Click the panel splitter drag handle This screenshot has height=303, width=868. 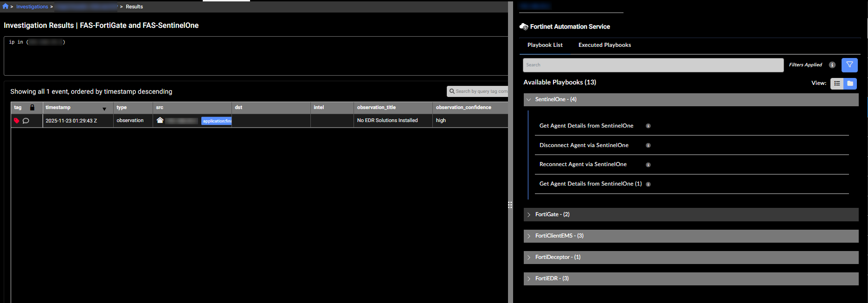(510, 205)
